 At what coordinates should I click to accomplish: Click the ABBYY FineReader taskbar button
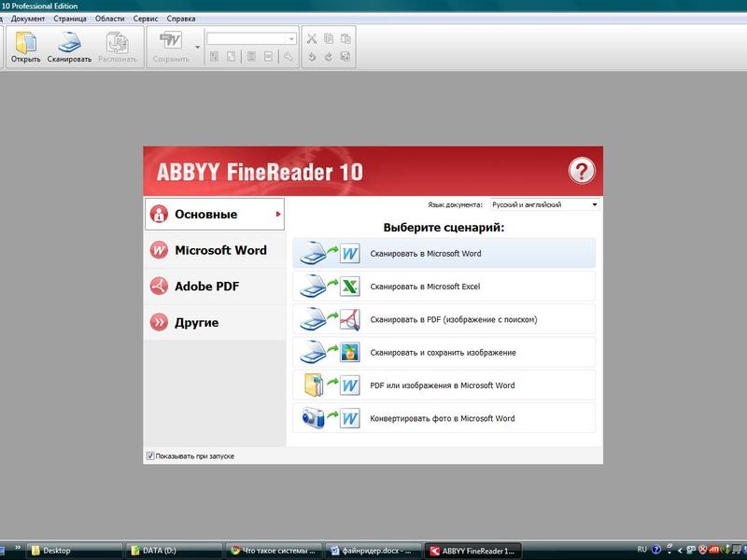[x=472, y=551]
